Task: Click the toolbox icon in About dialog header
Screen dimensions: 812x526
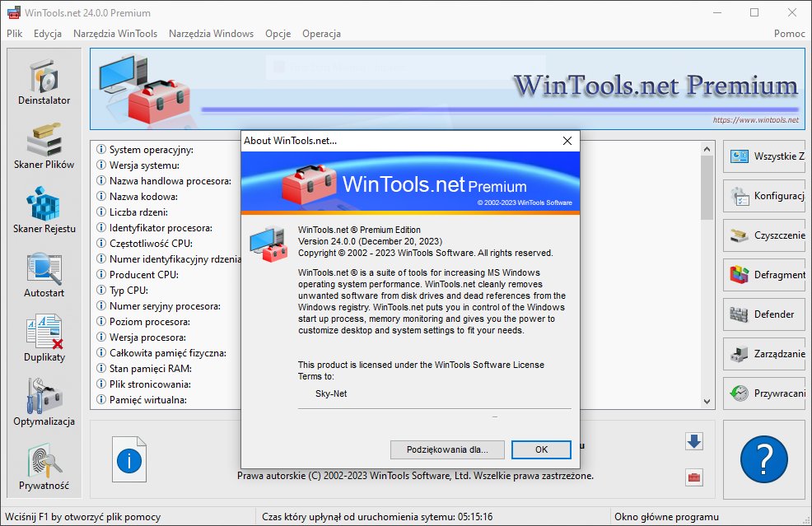Action: click(309, 184)
